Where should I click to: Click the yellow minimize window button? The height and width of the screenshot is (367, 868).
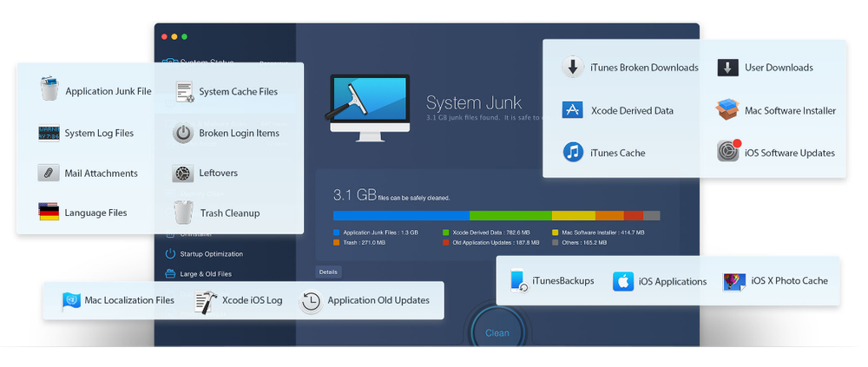(x=174, y=36)
